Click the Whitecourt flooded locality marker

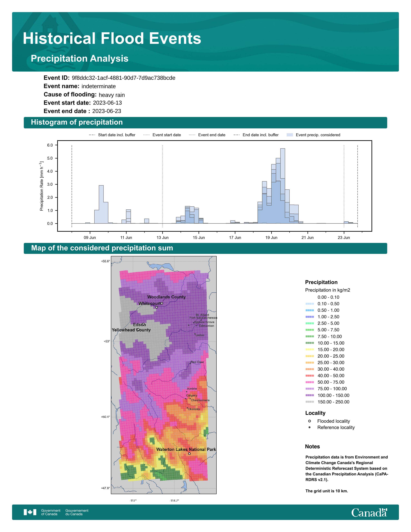pos(157,307)
